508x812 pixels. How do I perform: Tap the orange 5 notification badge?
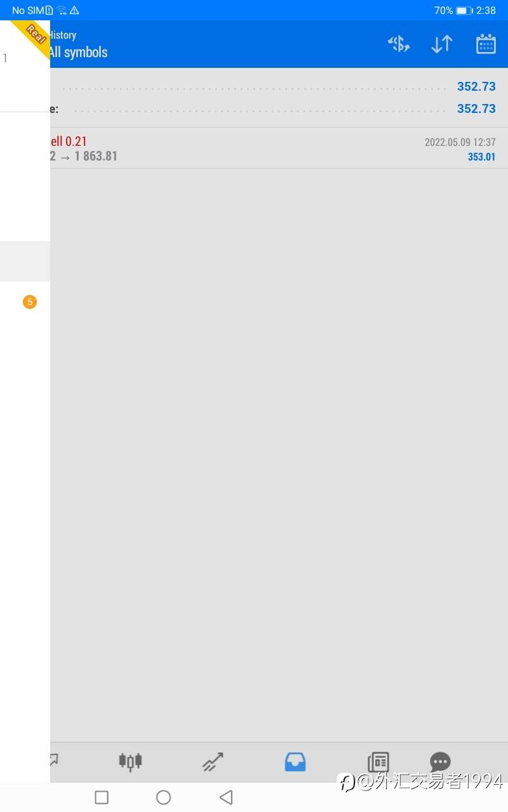pyautogui.click(x=30, y=302)
